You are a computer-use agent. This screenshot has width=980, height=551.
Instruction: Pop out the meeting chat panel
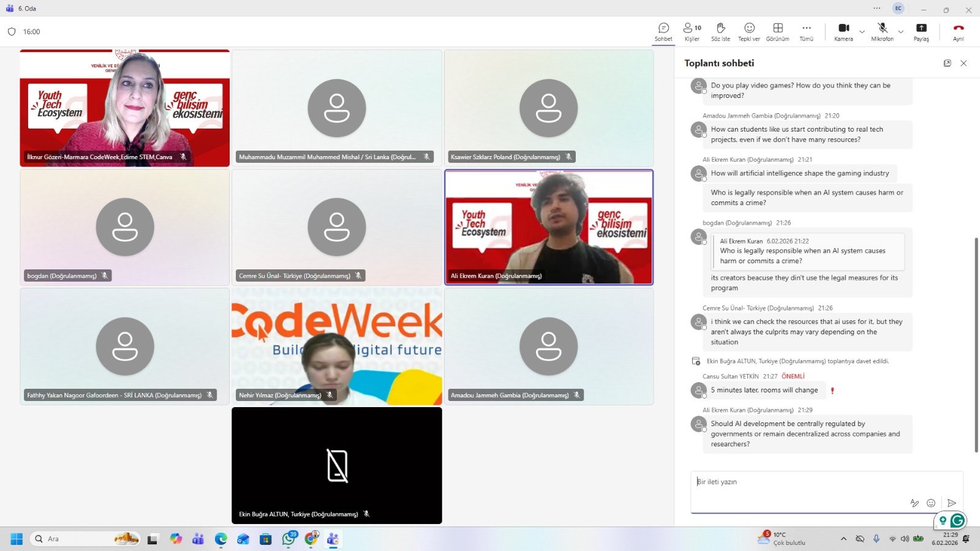click(948, 63)
